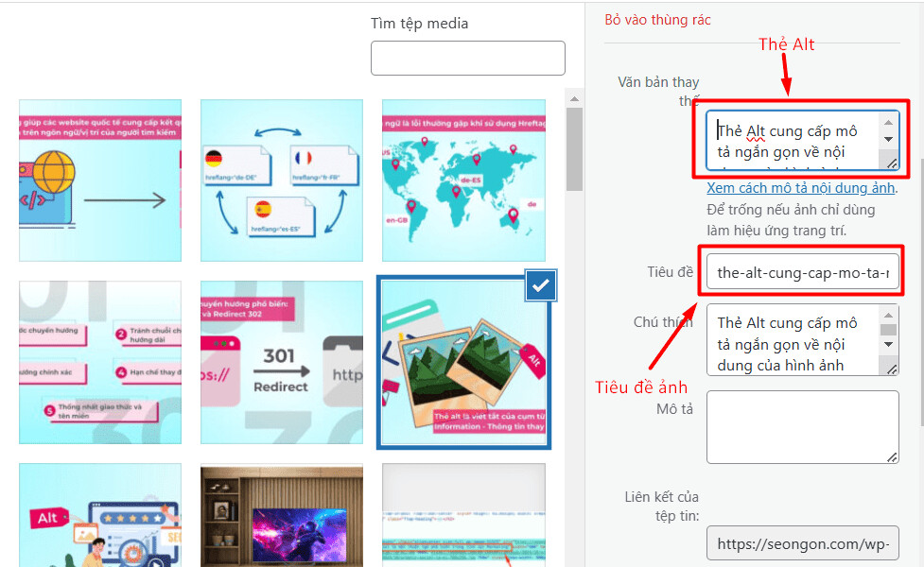924x567 pixels.
Task: Select the globe and code window thumbnail
Action: (100, 180)
